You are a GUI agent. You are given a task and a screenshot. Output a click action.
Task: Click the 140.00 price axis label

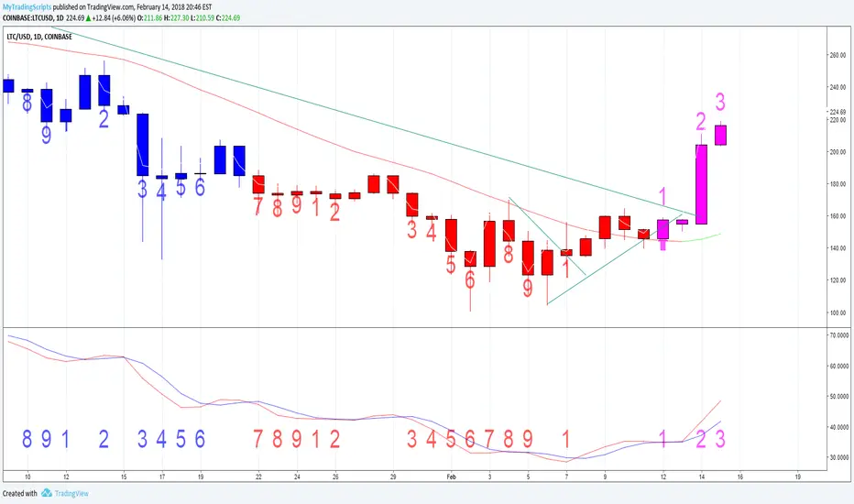(838, 248)
